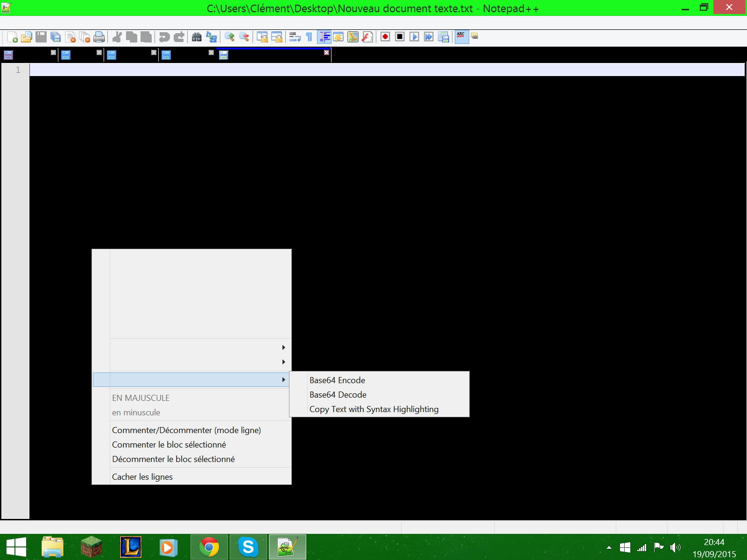Click the Notepad++ taskbar button
Image resolution: width=747 pixels, height=560 pixels.
tap(288, 547)
